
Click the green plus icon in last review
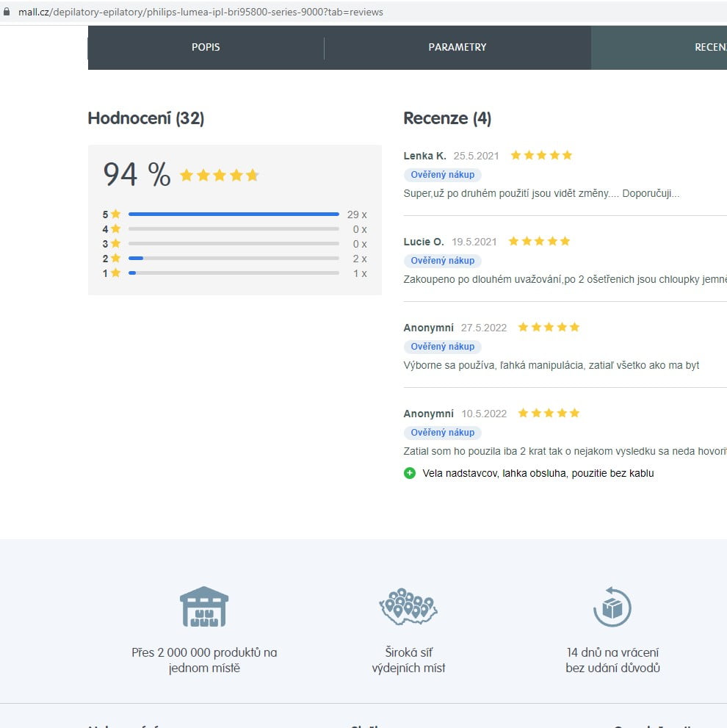410,473
